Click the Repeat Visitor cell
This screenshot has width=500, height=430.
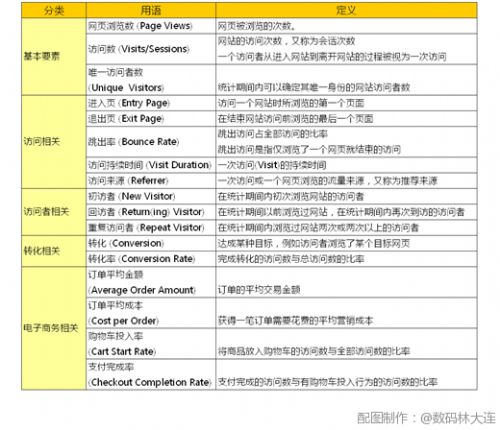click(x=151, y=228)
